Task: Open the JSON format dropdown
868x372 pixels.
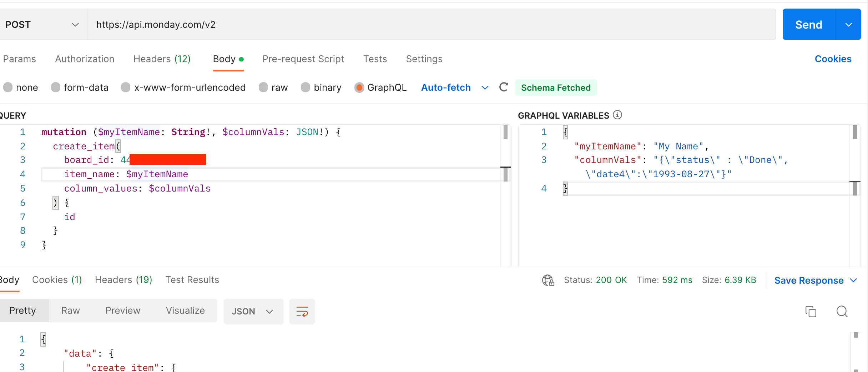Action: pyautogui.click(x=253, y=312)
